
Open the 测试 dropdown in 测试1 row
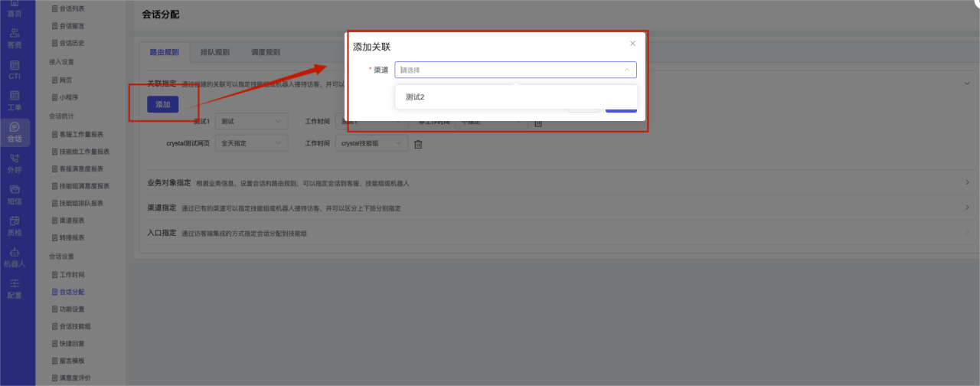coord(251,121)
